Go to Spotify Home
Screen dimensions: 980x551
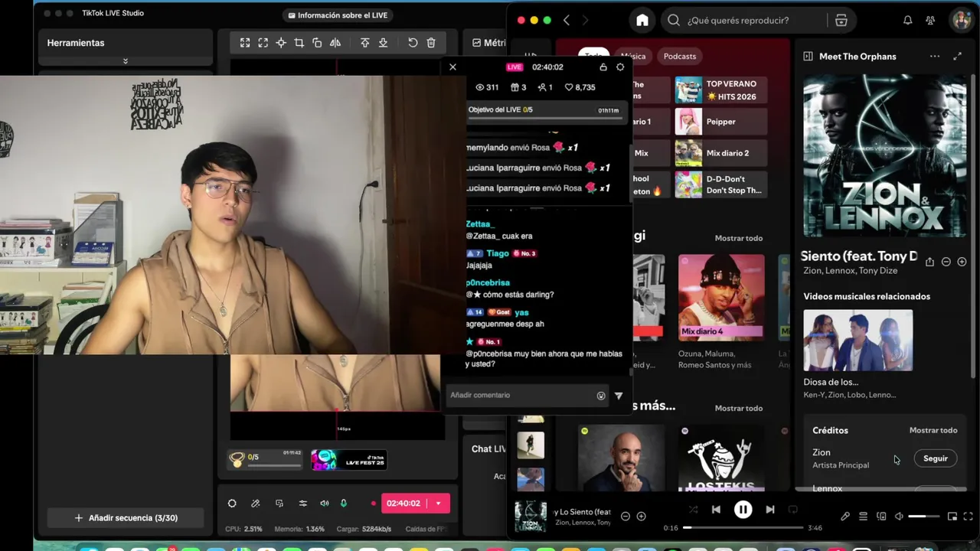642,21
